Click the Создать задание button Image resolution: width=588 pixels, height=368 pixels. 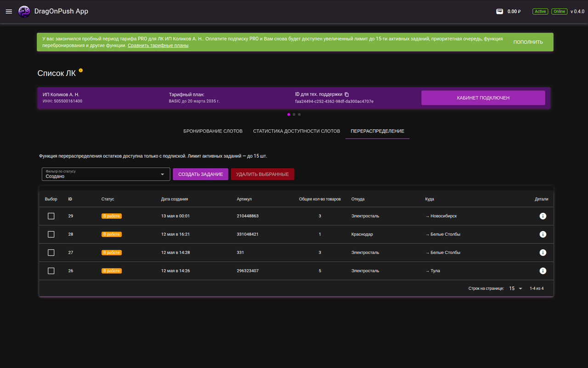[x=200, y=174]
